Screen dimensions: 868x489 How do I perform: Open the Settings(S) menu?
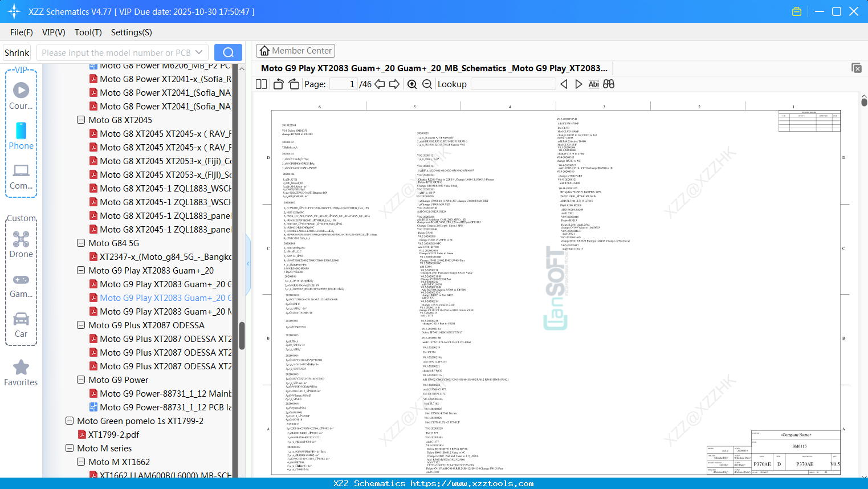pos(132,32)
